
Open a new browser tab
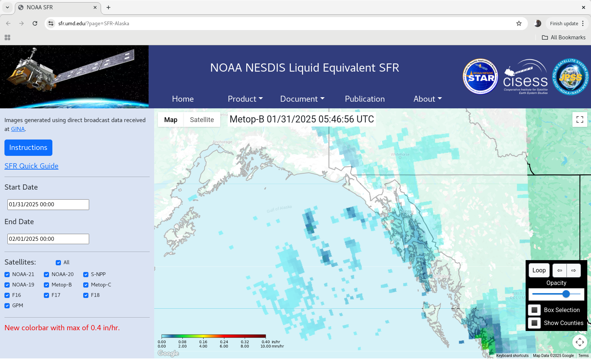click(108, 7)
